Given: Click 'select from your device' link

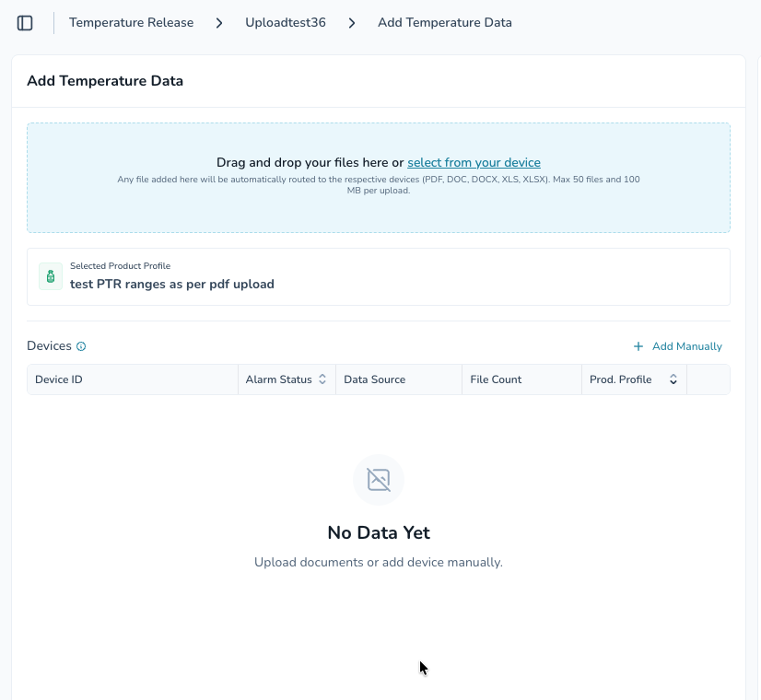Looking at the screenshot, I should coord(474,162).
